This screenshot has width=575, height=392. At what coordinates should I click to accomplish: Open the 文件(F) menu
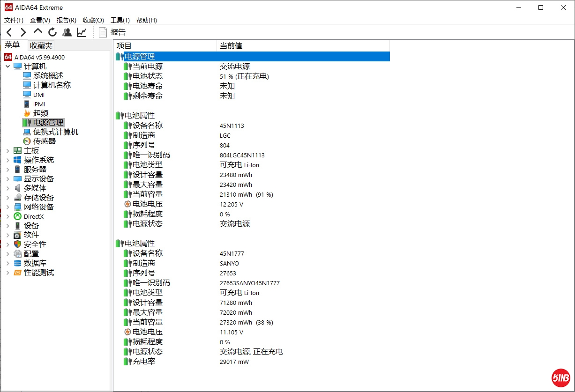tap(14, 20)
